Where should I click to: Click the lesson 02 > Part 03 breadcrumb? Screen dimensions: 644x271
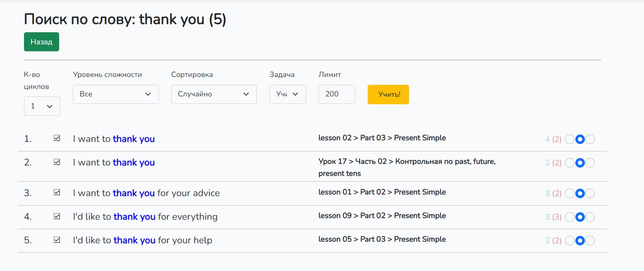(x=382, y=138)
